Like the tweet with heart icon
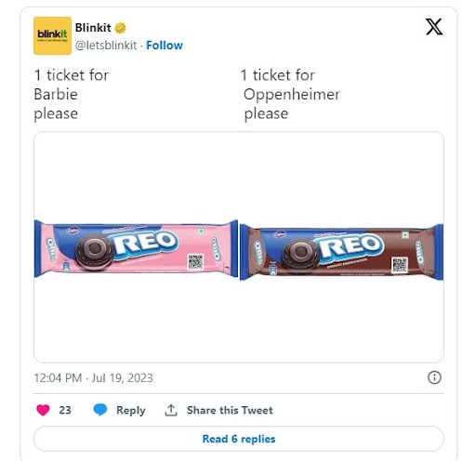 point(43,410)
